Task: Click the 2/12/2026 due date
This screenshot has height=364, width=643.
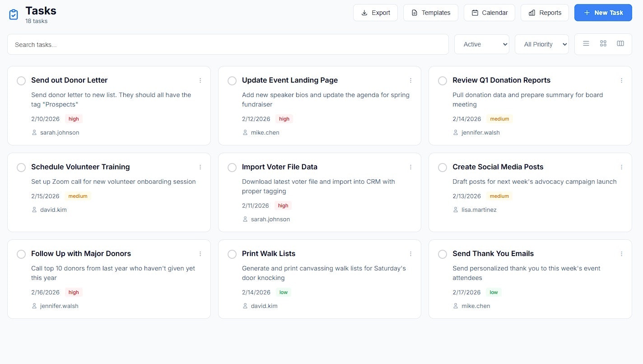Action: point(256,119)
